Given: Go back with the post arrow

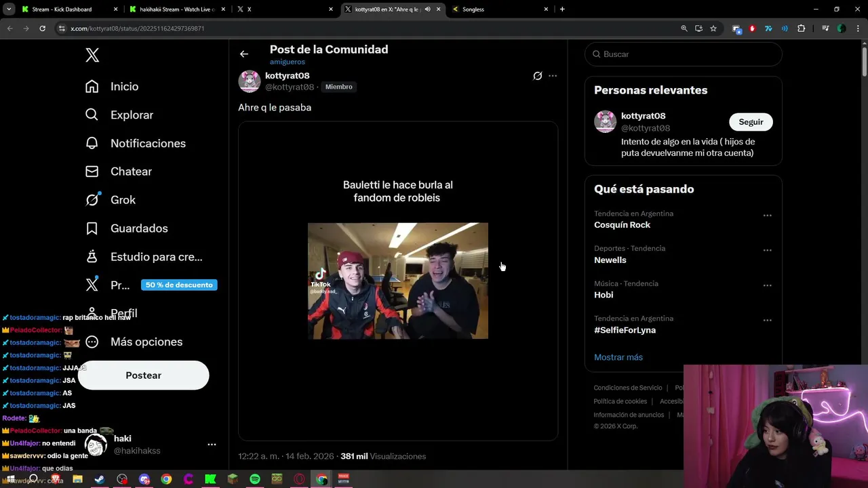Looking at the screenshot, I should coord(244,54).
